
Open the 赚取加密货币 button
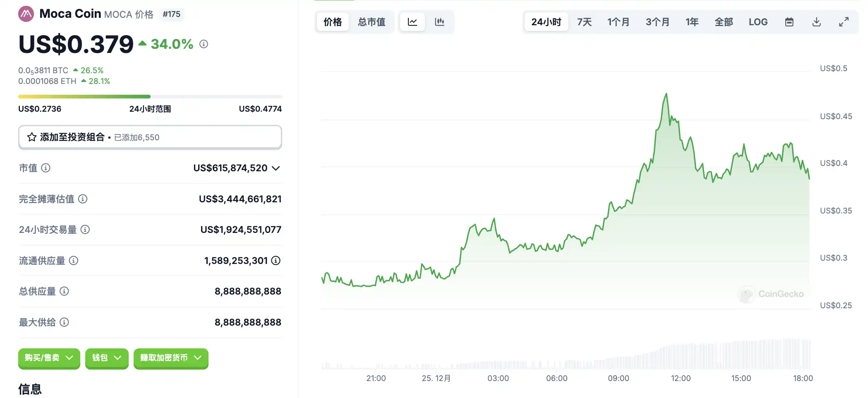[x=170, y=358]
